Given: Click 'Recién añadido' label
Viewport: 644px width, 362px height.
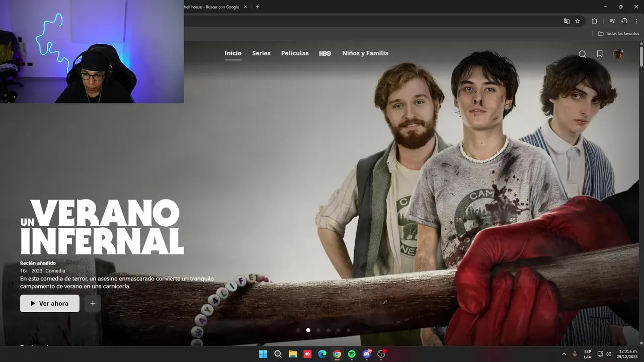Looking at the screenshot, I should coord(38,263).
